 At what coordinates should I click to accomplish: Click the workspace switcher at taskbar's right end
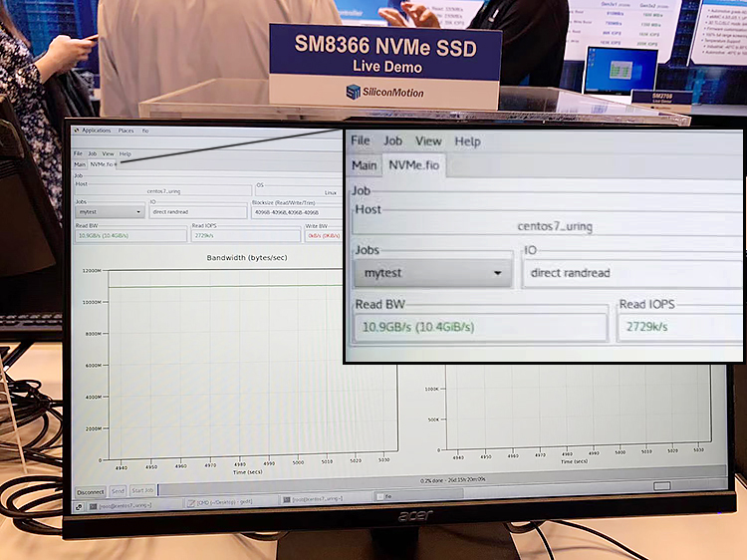(660, 484)
